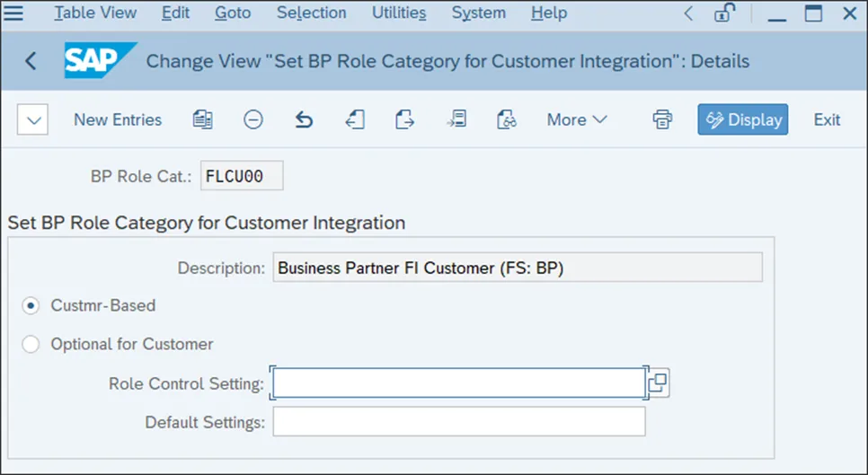Click the Other Entry position icon
Screen dimensions: 868x475
456,119
